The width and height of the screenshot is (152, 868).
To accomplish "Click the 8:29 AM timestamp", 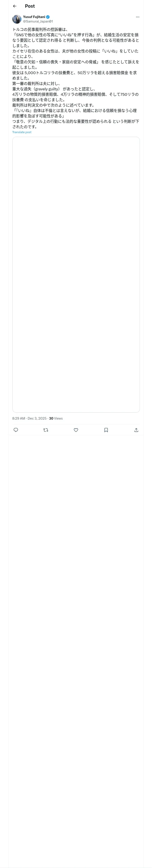I will point(18,418).
